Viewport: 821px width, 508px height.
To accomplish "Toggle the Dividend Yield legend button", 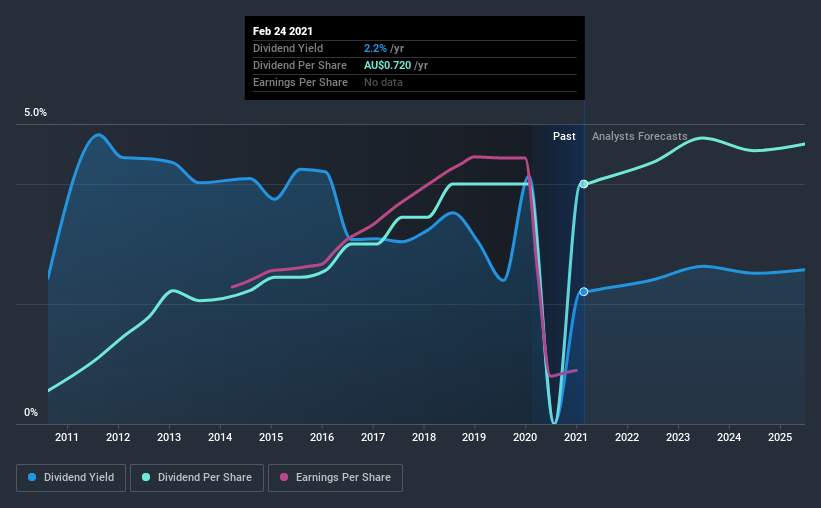I will tap(71, 478).
